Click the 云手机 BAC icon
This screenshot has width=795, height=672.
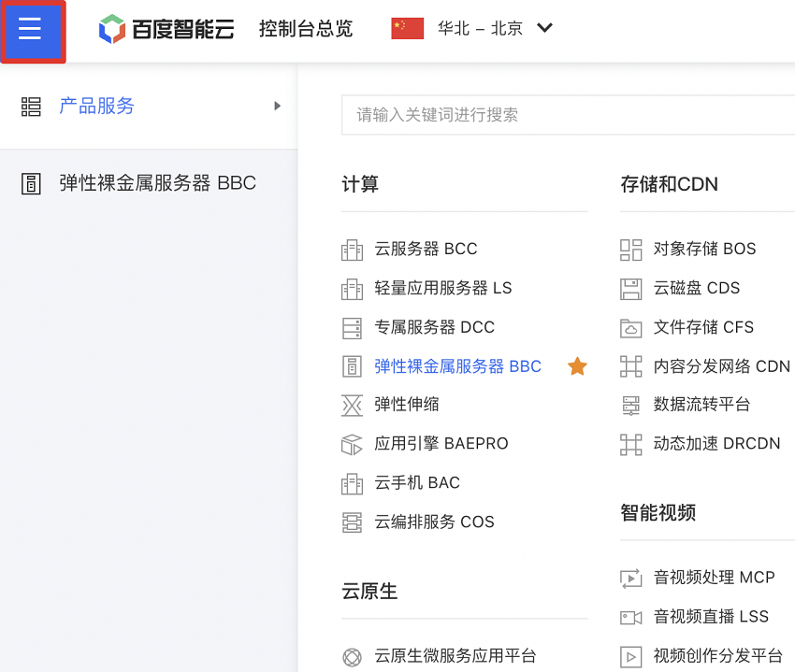pos(352,483)
